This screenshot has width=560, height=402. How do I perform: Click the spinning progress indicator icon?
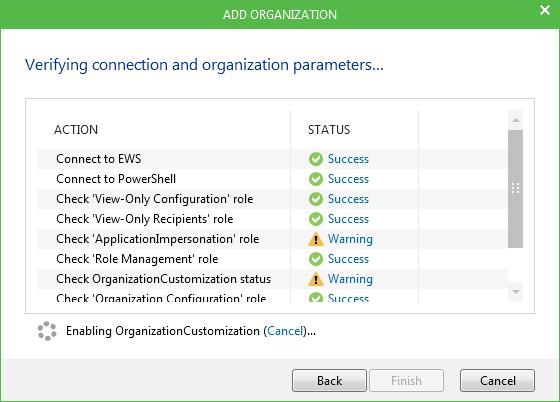point(47,331)
